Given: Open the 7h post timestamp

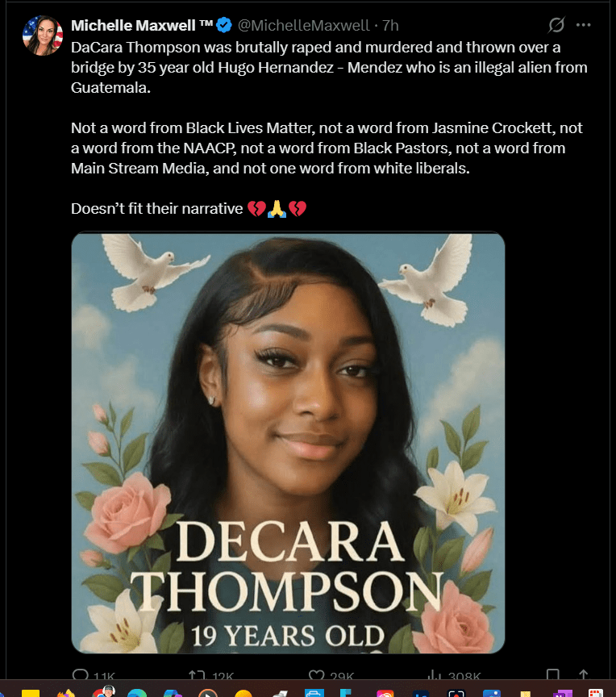Looking at the screenshot, I should pos(390,25).
